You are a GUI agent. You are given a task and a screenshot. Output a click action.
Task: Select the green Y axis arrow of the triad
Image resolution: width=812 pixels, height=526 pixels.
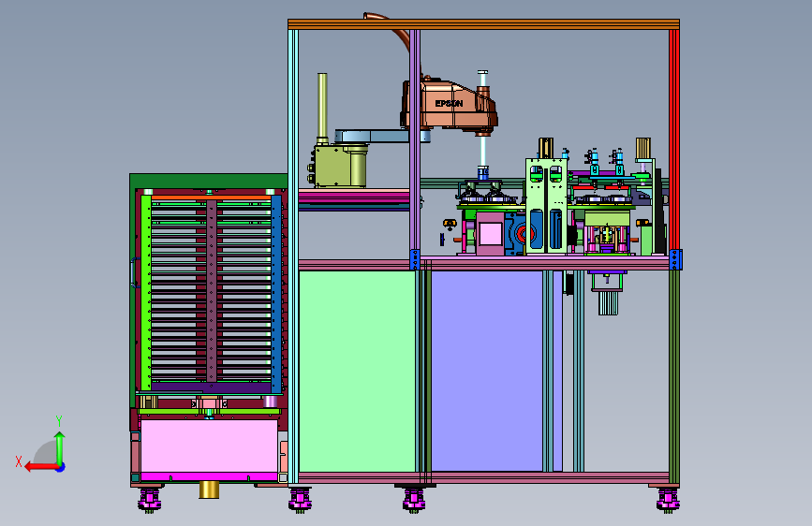coord(60,447)
